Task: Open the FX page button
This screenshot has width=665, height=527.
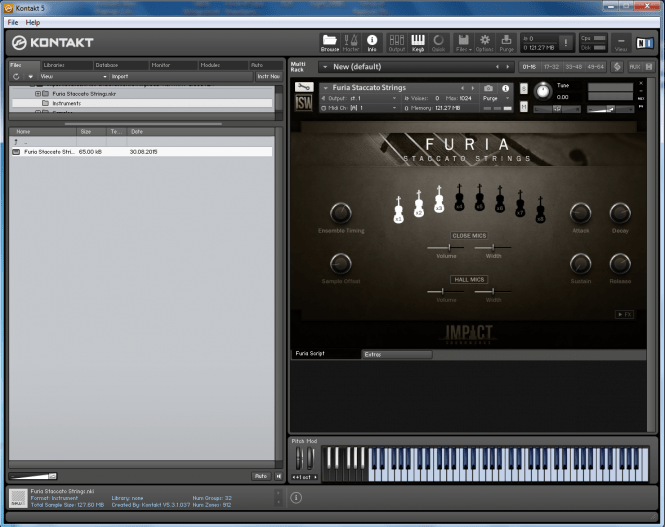Action: pos(624,314)
